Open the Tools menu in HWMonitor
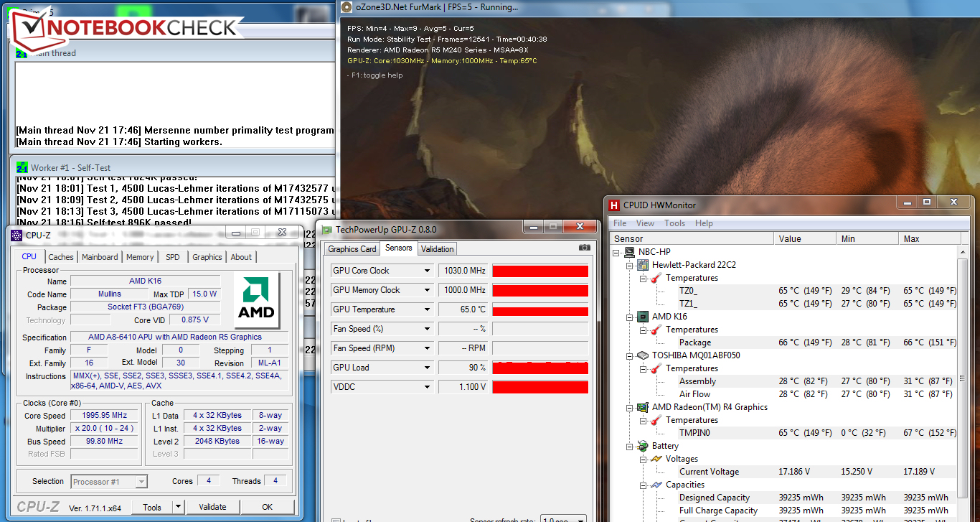The image size is (980, 522). (x=675, y=223)
